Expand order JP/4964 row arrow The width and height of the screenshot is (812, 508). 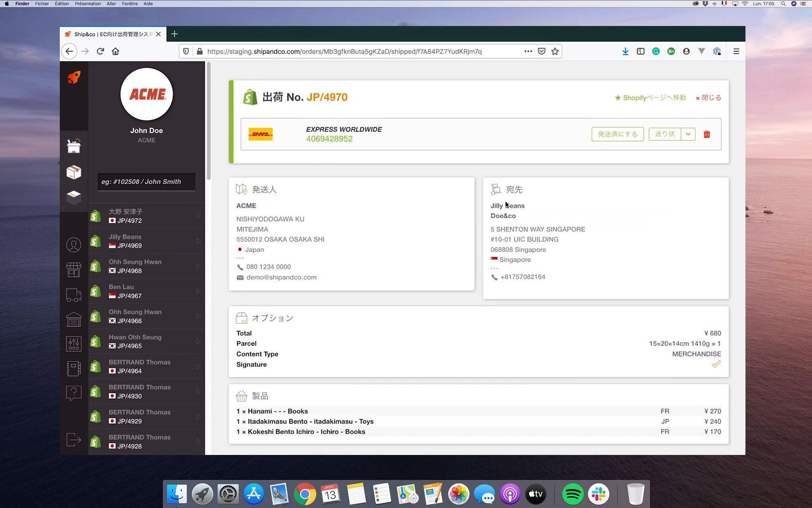tap(198, 366)
